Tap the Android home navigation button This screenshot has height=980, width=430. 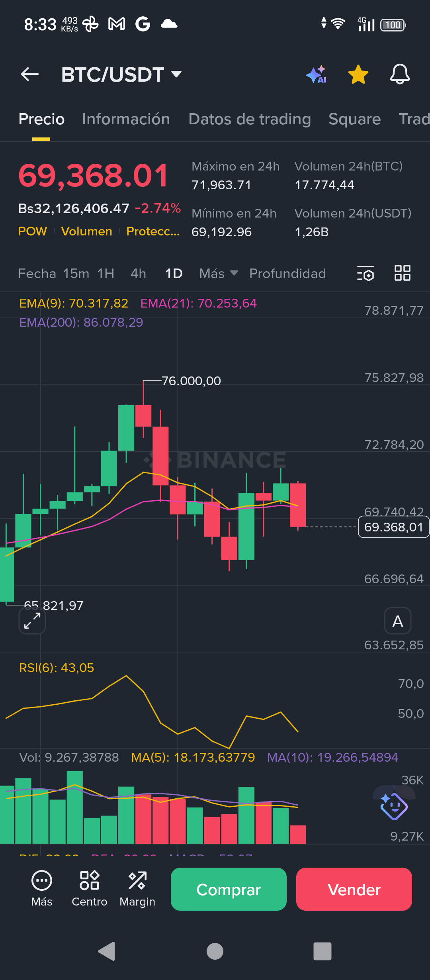click(x=215, y=951)
